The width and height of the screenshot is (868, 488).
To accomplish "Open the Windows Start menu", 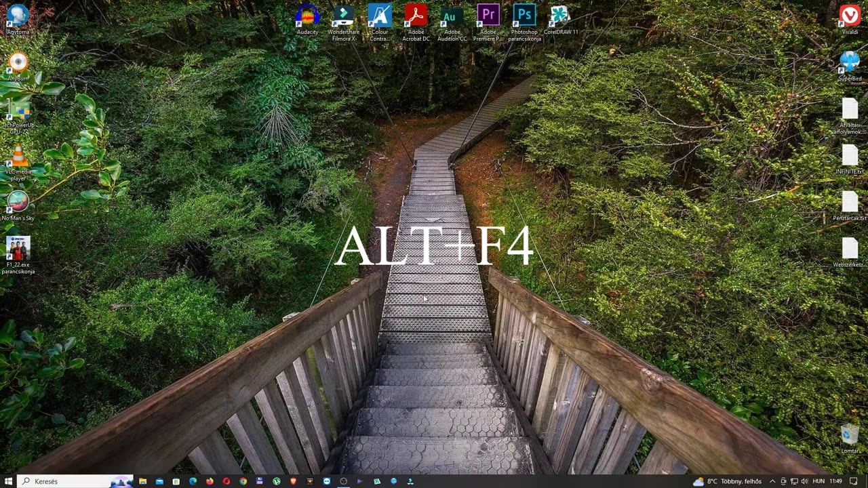I will coord(8,481).
